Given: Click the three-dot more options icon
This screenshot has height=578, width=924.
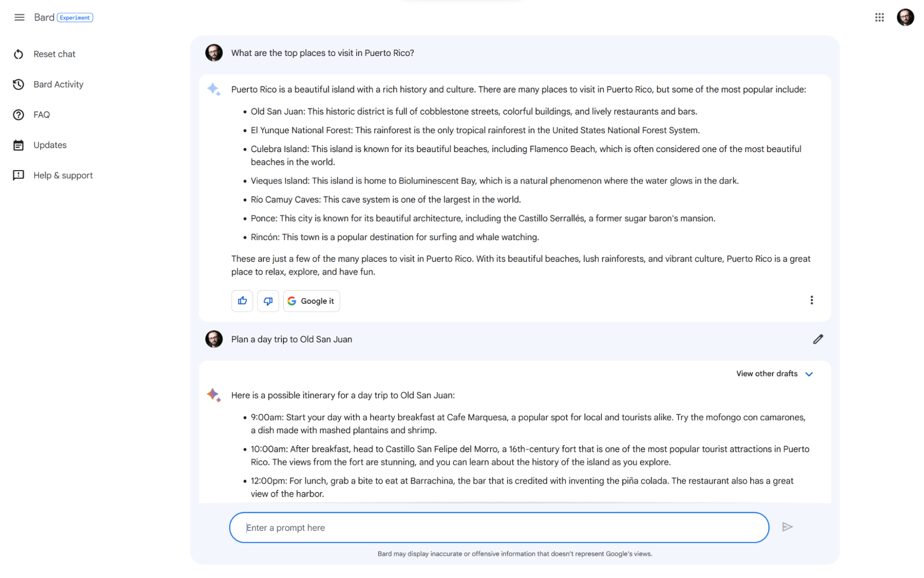Looking at the screenshot, I should (812, 300).
